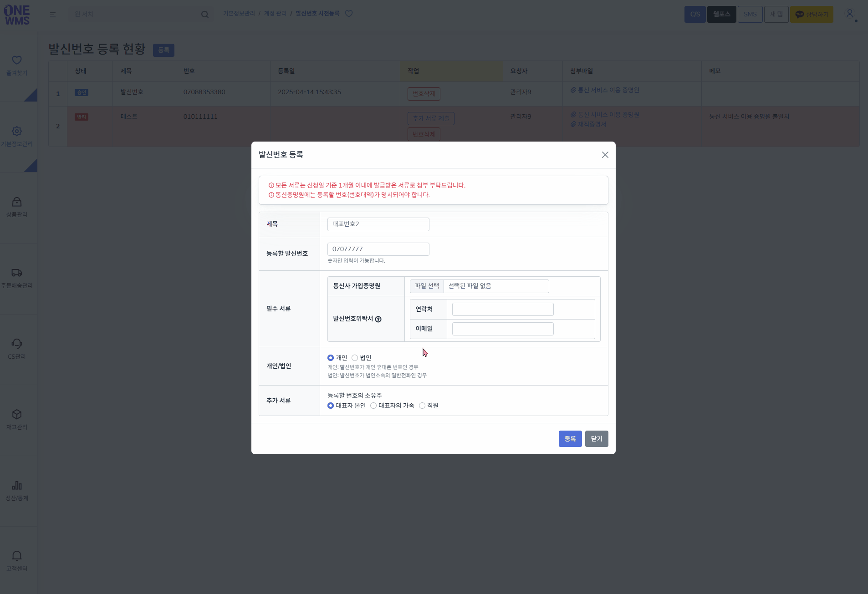
Task: Click the 연락처 input field
Action: (503, 310)
